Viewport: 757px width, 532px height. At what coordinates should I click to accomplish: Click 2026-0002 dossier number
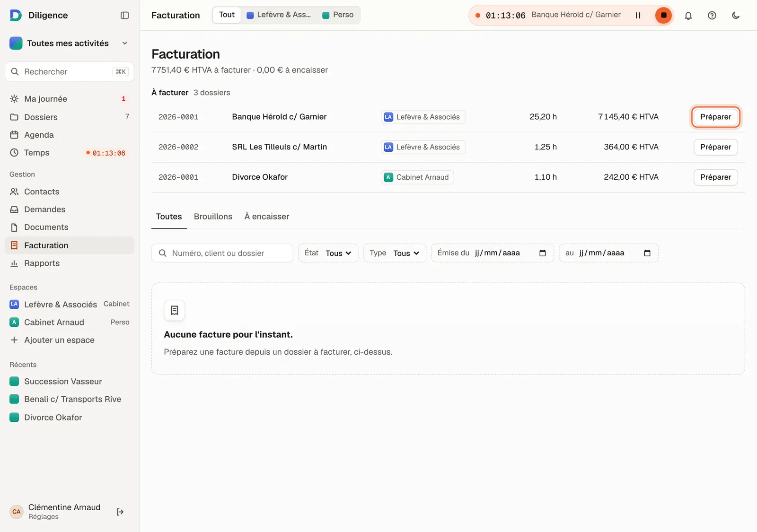(178, 147)
